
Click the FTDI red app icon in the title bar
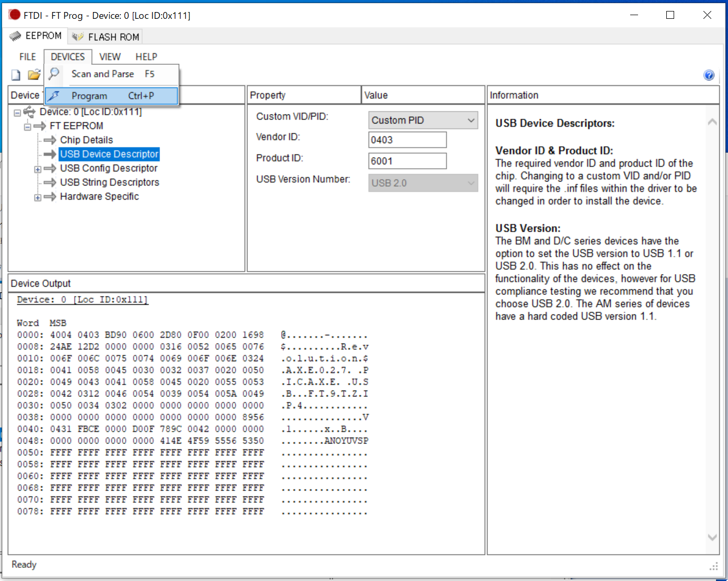15,15
